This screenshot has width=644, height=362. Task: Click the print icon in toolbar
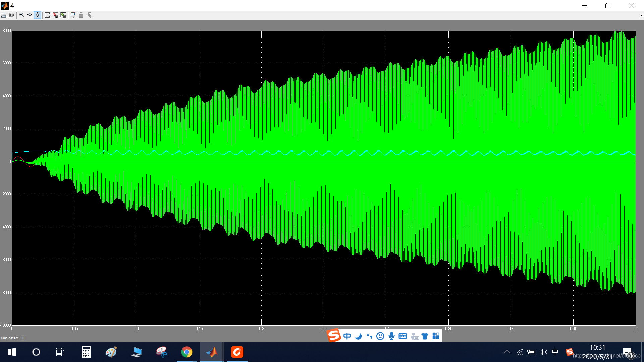click(x=4, y=15)
